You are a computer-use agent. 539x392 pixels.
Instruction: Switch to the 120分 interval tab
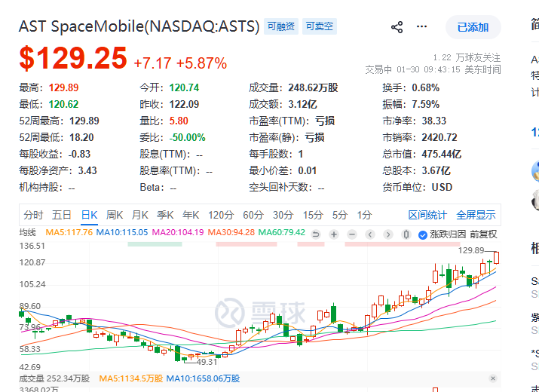point(221,216)
